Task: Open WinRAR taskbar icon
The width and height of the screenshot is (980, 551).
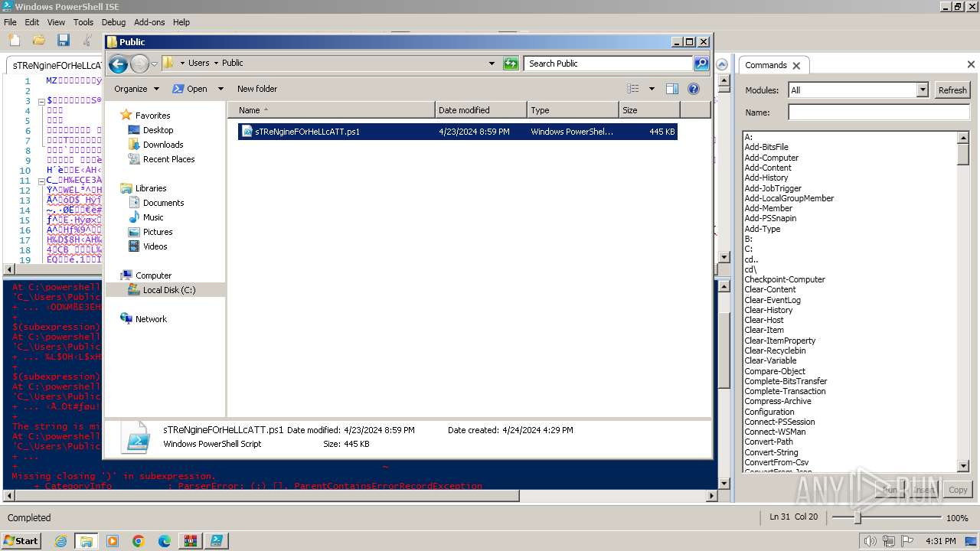Action: 190,541
